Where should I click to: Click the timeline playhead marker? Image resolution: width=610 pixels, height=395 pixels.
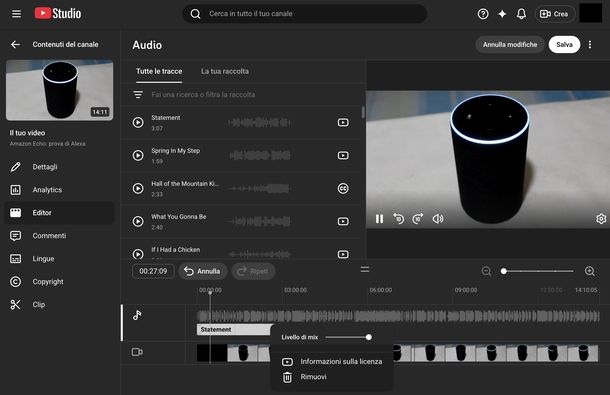[x=210, y=292]
